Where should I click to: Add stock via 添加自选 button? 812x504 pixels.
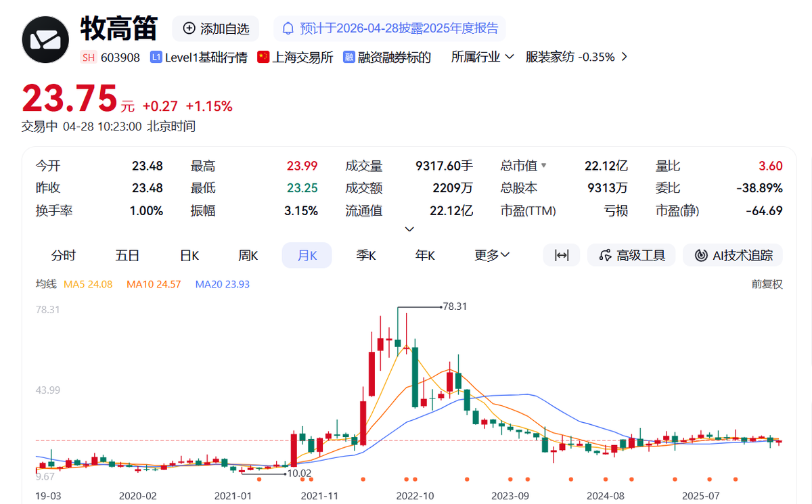click(216, 28)
